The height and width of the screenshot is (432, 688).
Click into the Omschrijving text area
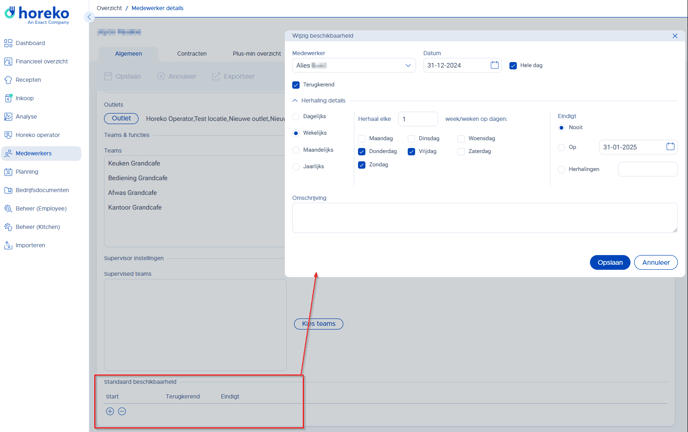pos(484,217)
